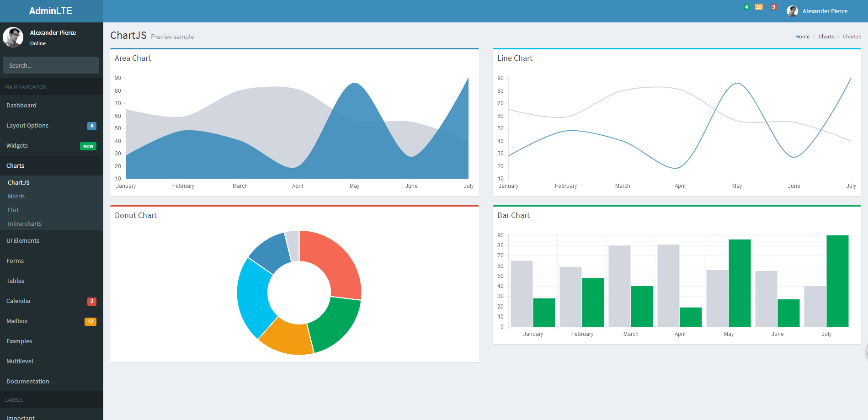Viewport: 868px width, 420px height.
Task: Click the May peak of blue Line Chart line
Action: pos(737,84)
